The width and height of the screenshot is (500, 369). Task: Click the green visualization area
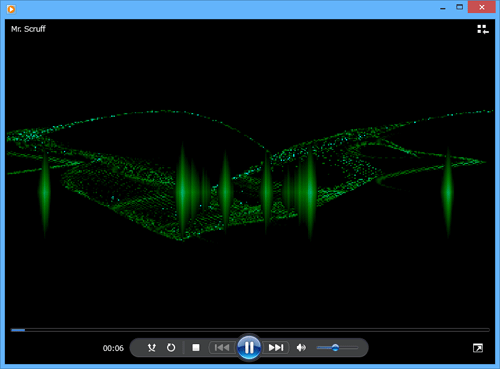point(250,175)
